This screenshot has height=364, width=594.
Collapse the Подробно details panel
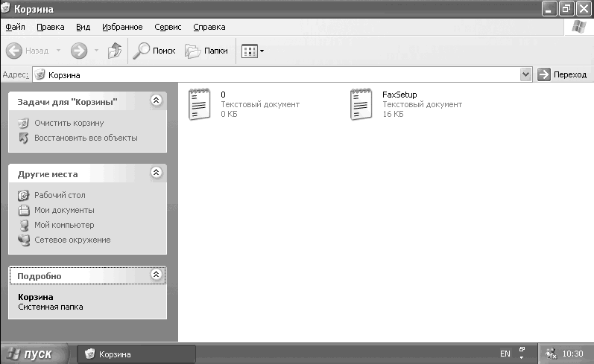(x=156, y=275)
